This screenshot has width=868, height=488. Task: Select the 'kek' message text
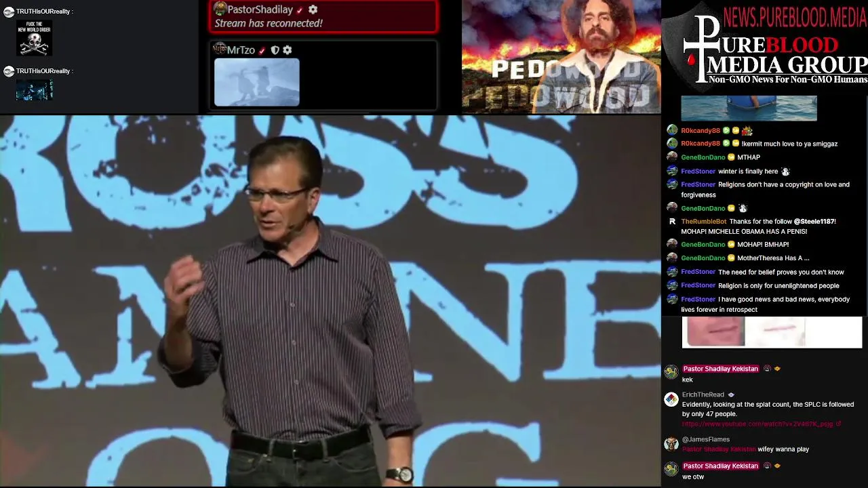688,380
